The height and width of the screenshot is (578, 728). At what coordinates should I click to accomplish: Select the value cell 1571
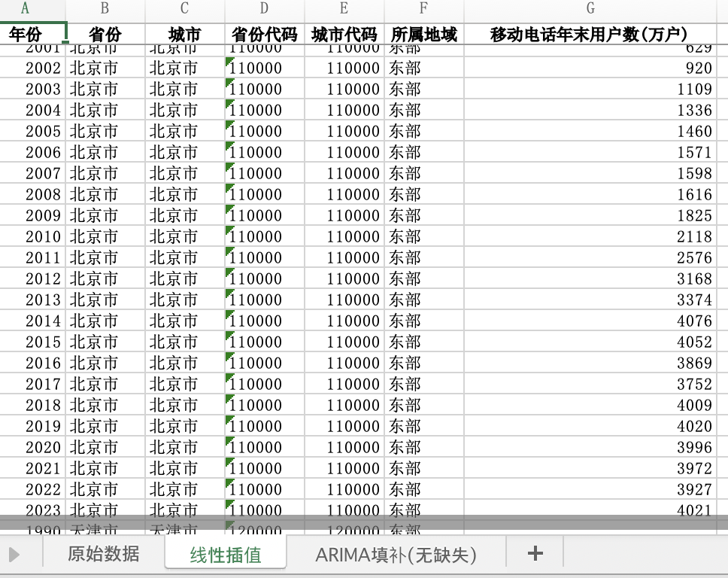590,152
